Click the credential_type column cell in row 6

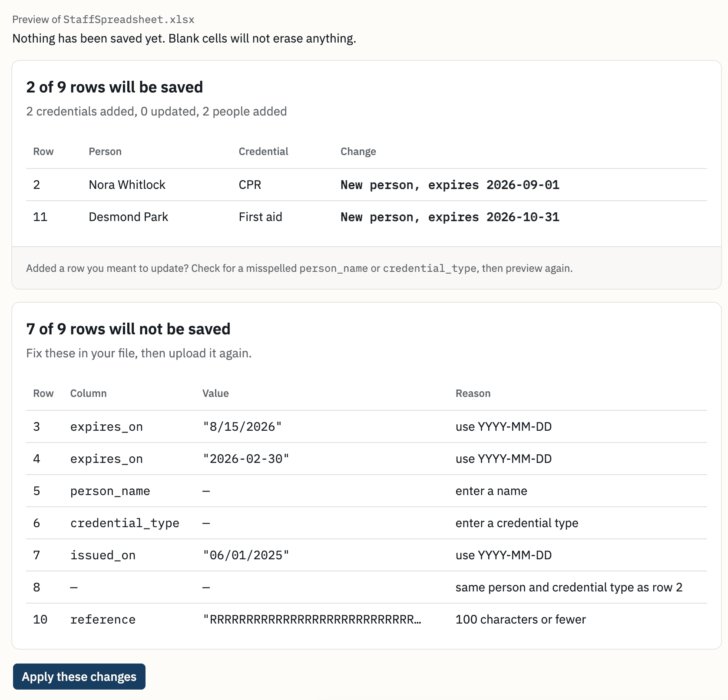125,523
